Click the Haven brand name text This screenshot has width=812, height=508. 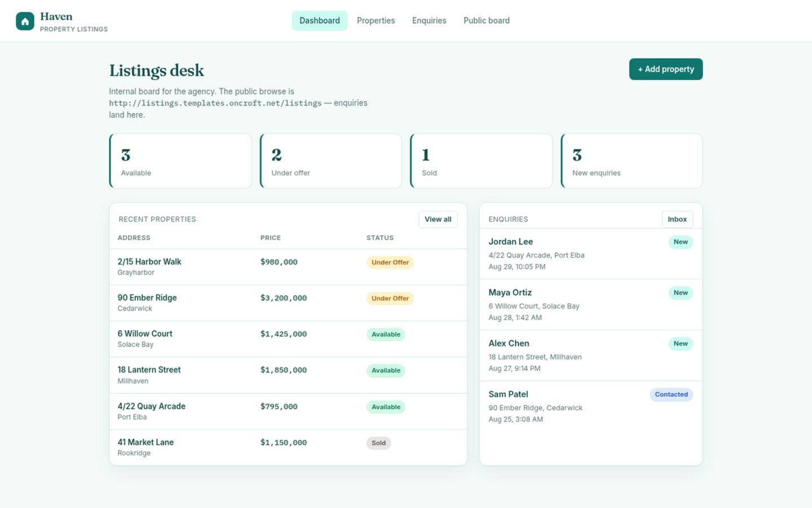[56, 16]
